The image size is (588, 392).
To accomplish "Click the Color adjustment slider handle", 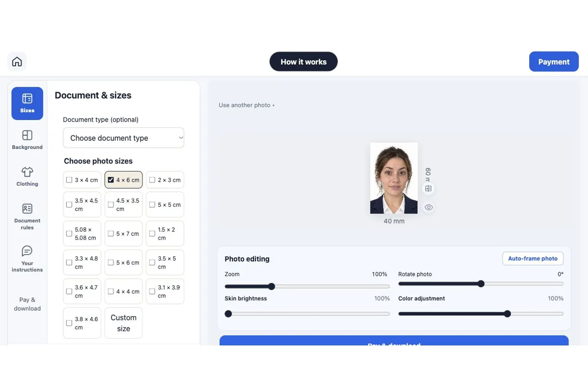I will pyautogui.click(x=507, y=314).
